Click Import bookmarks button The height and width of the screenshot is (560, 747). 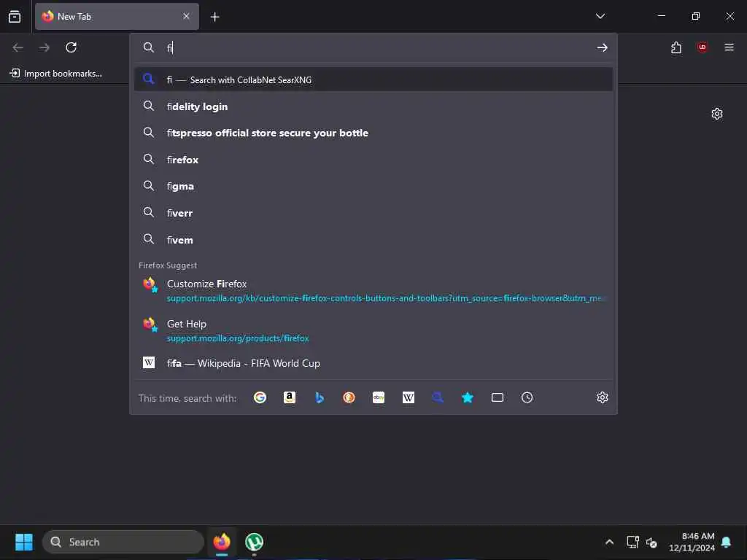tap(55, 74)
